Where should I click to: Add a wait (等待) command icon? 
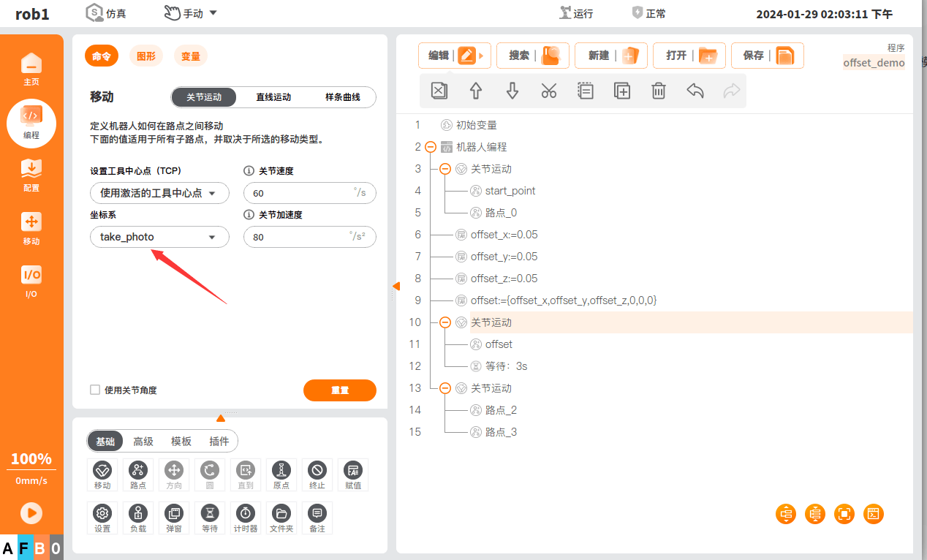(210, 518)
